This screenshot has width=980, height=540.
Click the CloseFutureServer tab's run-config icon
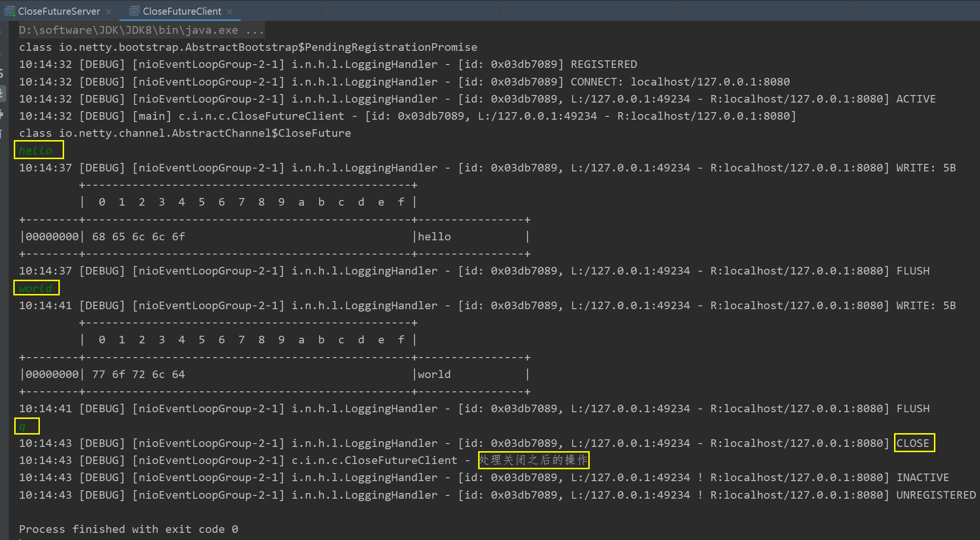pos(10,11)
